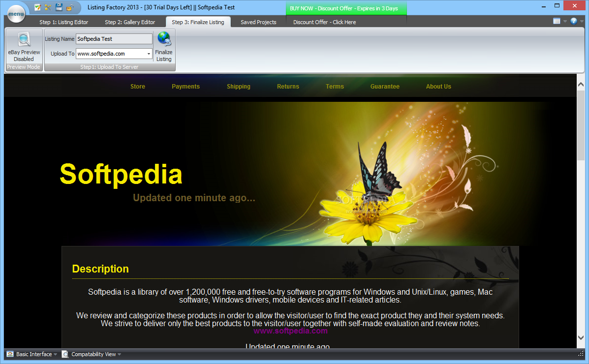Click the Preview Mode group label

(23, 67)
